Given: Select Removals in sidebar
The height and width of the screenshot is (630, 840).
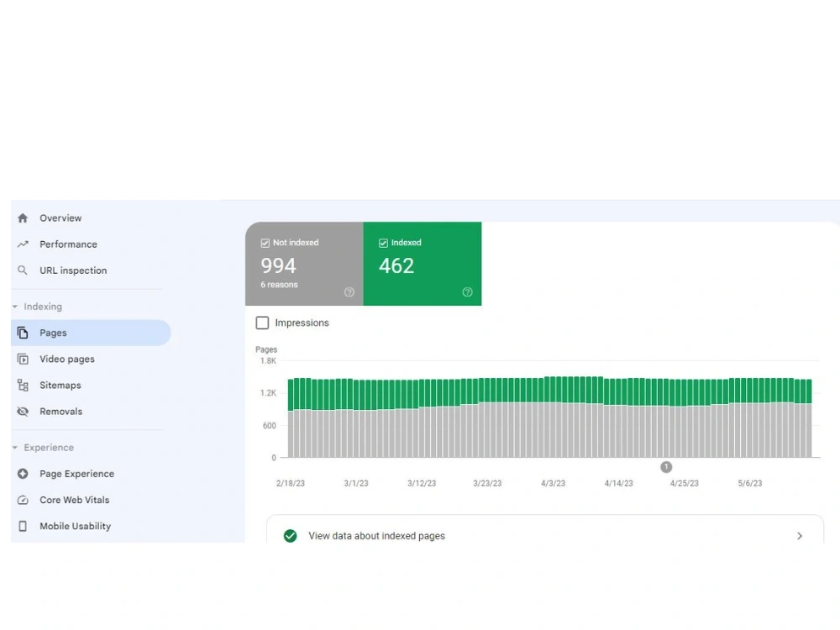Looking at the screenshot, I should (x=61, y=412).
